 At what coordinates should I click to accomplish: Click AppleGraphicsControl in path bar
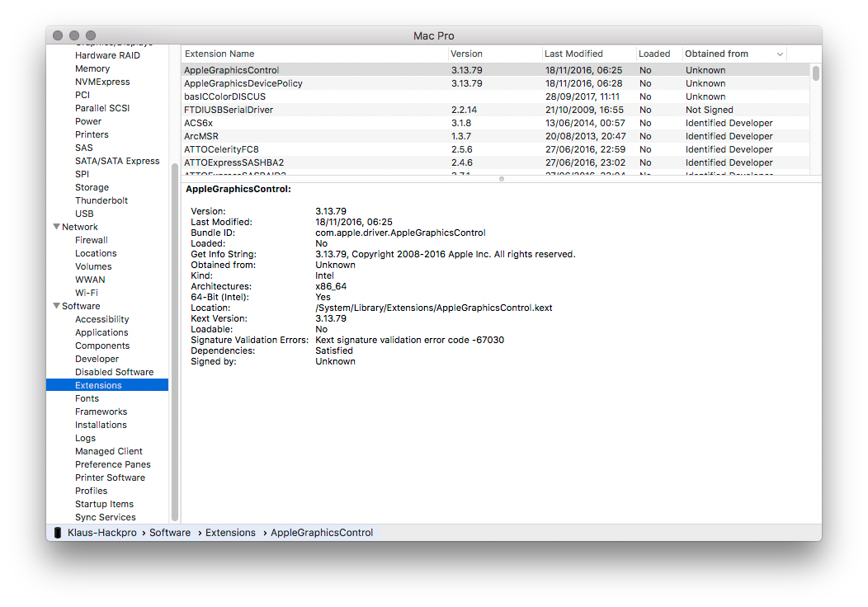[x=322, y=532]
